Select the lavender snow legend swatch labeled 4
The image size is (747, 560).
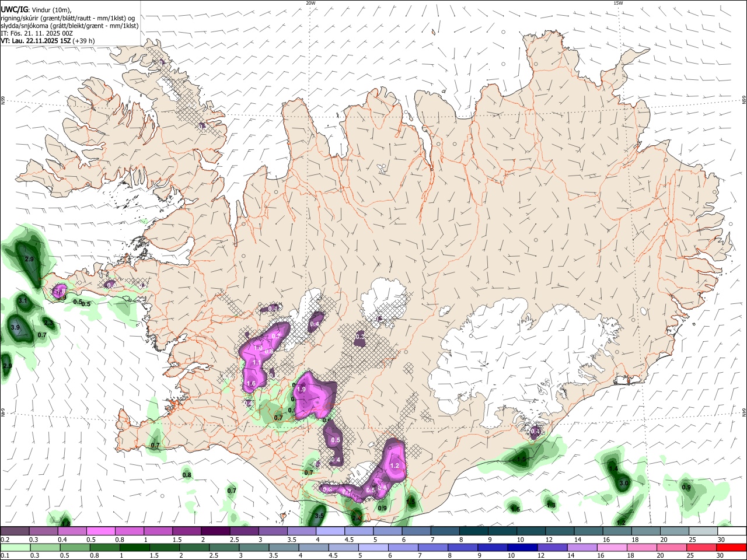pyautogui.click(x=330, y=531)
